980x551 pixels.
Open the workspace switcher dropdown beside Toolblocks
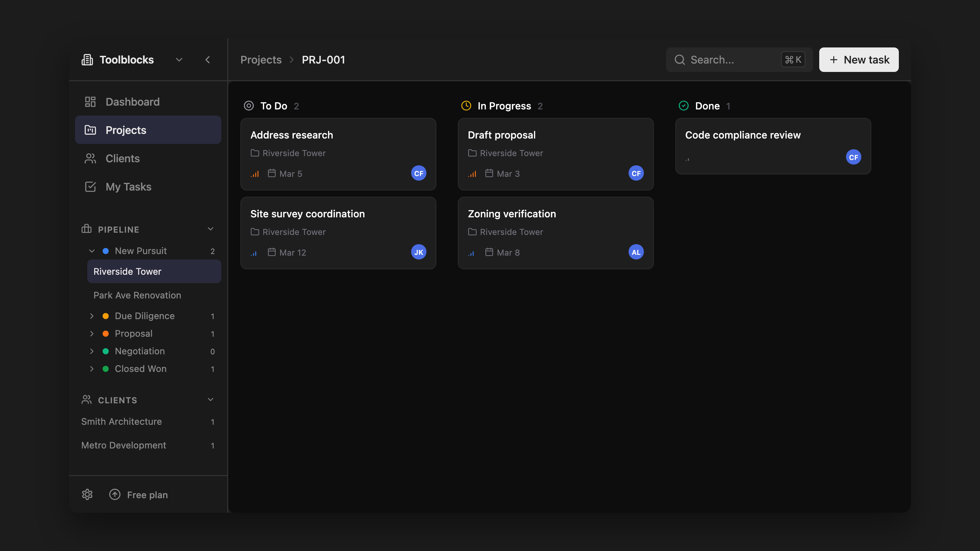click(x=179, y=60)
